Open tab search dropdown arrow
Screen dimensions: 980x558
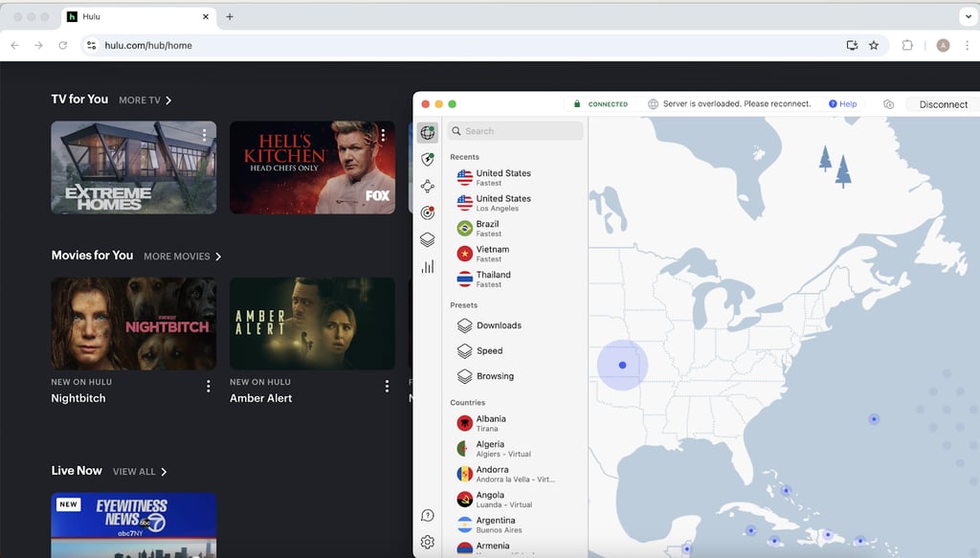(969, 17)
